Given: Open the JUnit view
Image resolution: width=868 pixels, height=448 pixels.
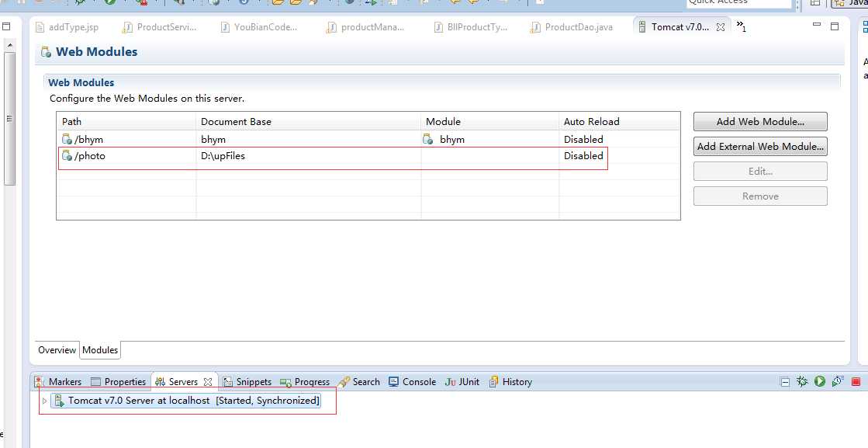Looking at the screenshot, I should point(462,381).
